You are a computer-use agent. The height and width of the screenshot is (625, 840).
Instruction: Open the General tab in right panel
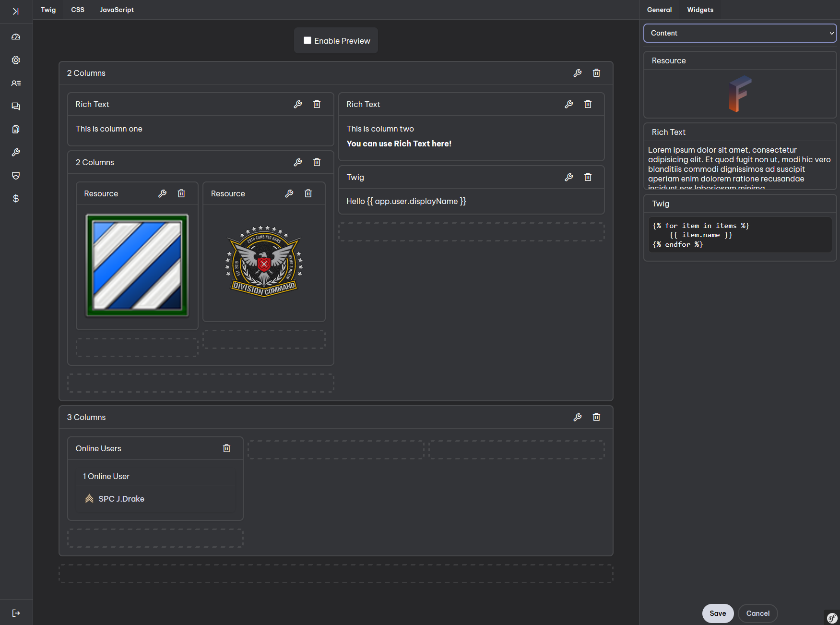coord(659,10)
